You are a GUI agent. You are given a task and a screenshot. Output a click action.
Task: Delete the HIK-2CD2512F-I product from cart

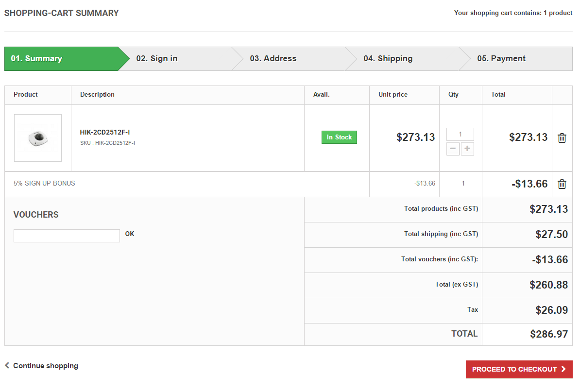tap(562, 138)
